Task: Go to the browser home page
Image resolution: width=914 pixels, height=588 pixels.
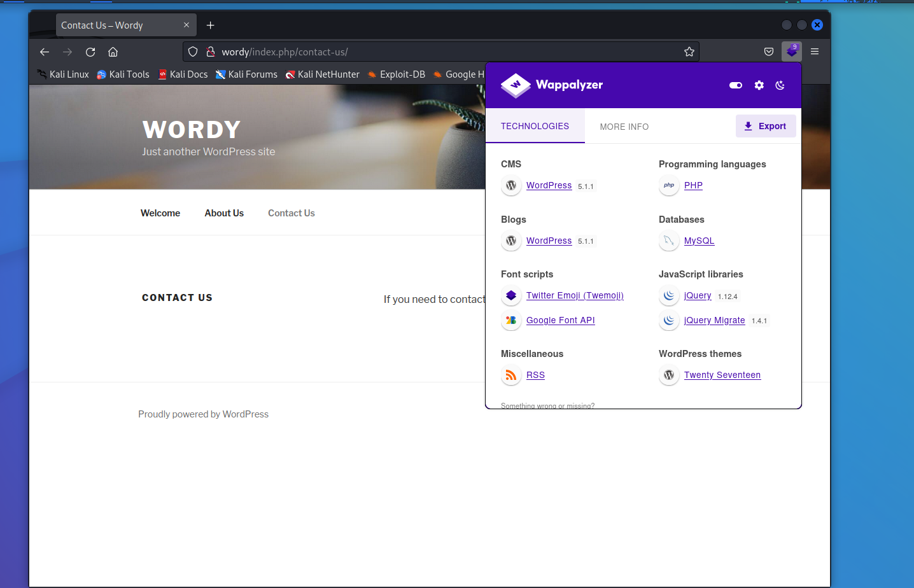Action: (113, 52)
